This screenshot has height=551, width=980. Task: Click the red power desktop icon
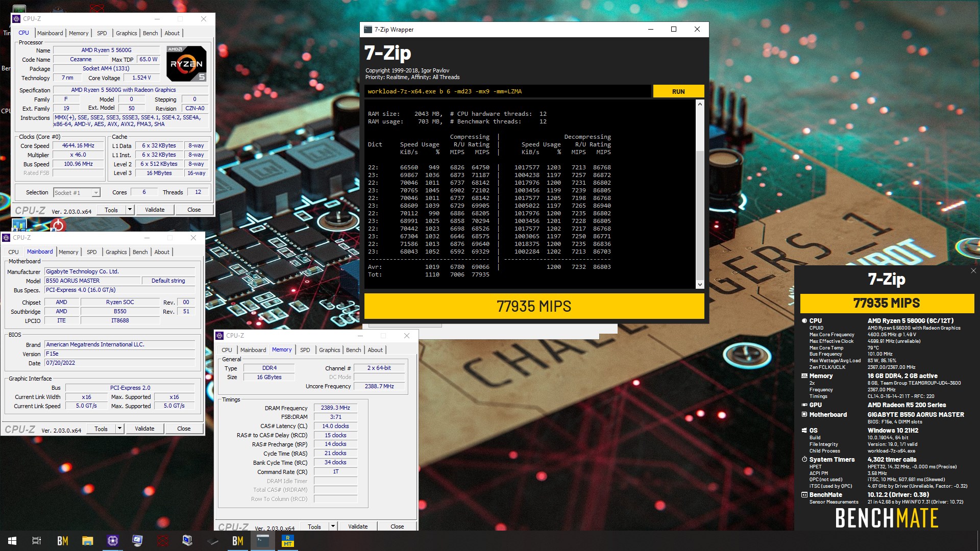(x=58, y=225)
